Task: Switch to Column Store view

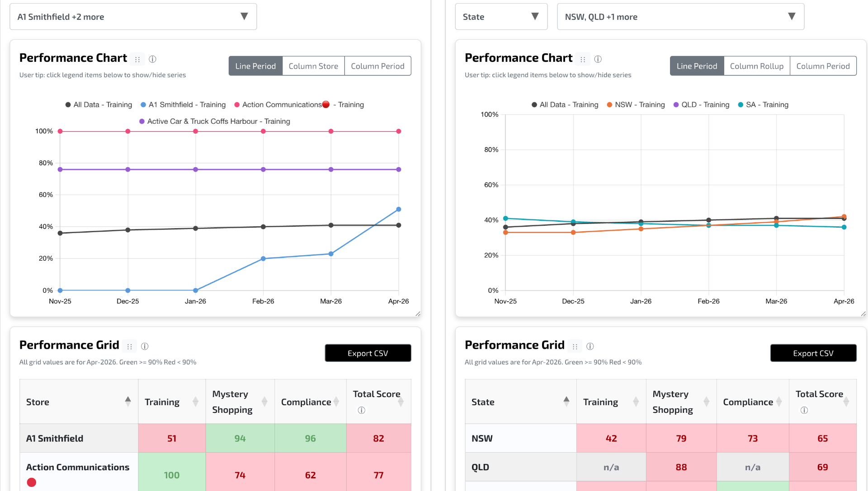Action: pos(313,66)
